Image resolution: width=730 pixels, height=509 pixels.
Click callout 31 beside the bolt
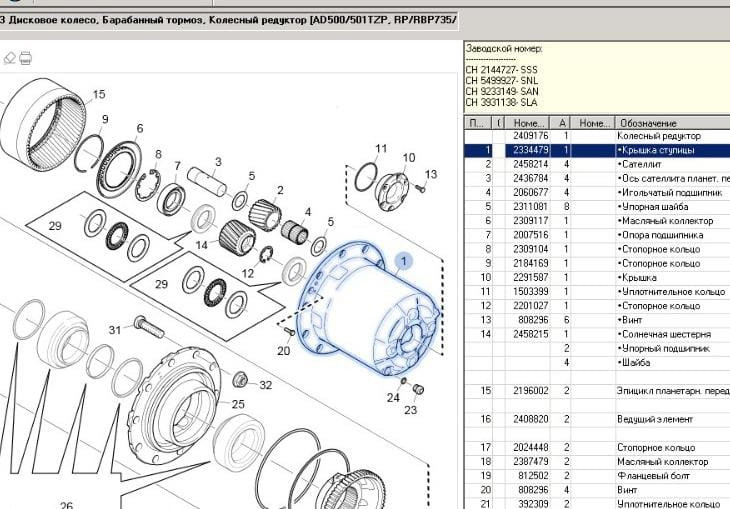click(x=115, y=329)
